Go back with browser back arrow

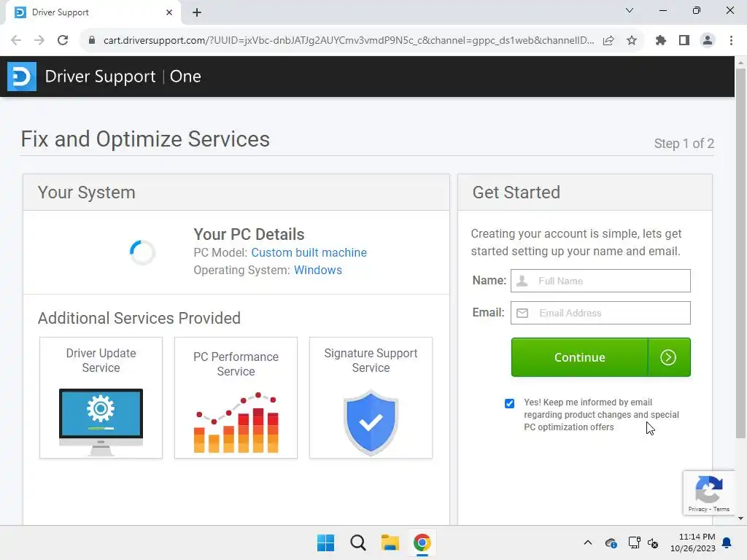tap(16, 40)
